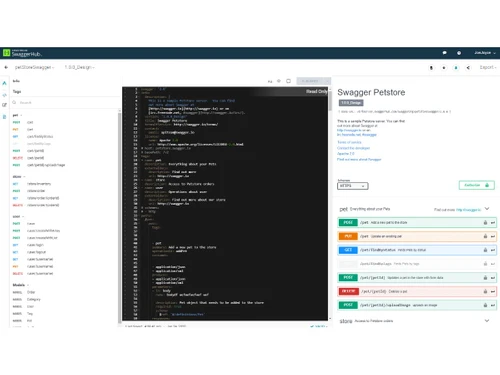Open the 1.0.0_Design version dropdown
This screenshot has height=375, width=500.
pos(79,67)
